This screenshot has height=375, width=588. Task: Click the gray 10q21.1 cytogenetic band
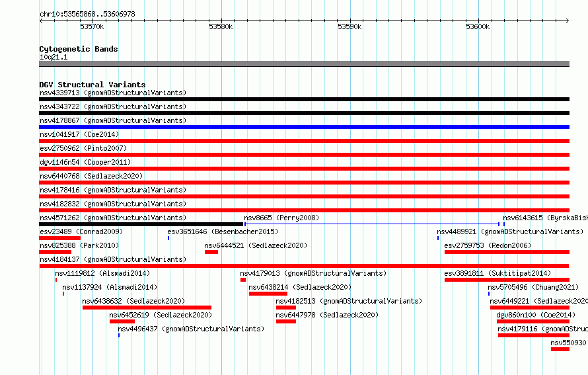point(304,64)
